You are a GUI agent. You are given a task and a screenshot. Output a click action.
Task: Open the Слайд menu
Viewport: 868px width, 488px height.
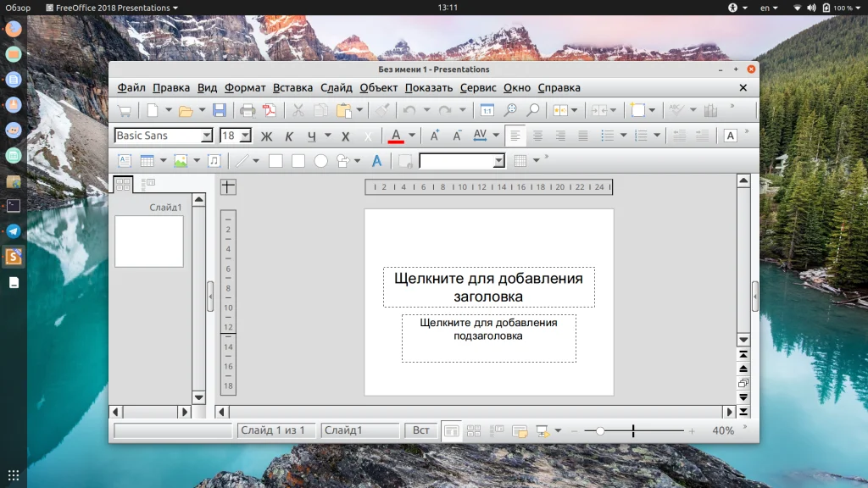click(337, 87)
